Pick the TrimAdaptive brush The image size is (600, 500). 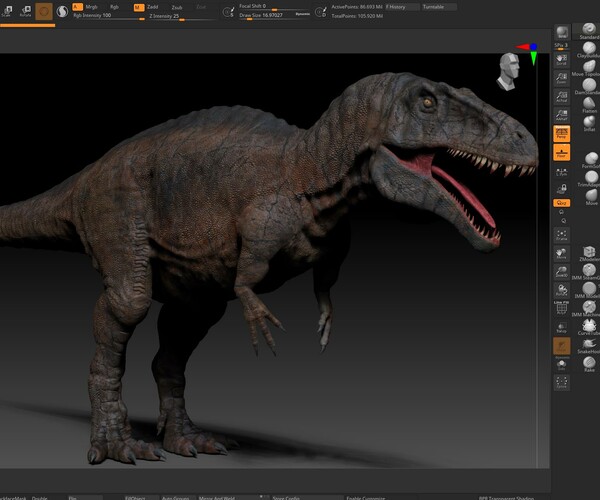click(x=590, y=179)
